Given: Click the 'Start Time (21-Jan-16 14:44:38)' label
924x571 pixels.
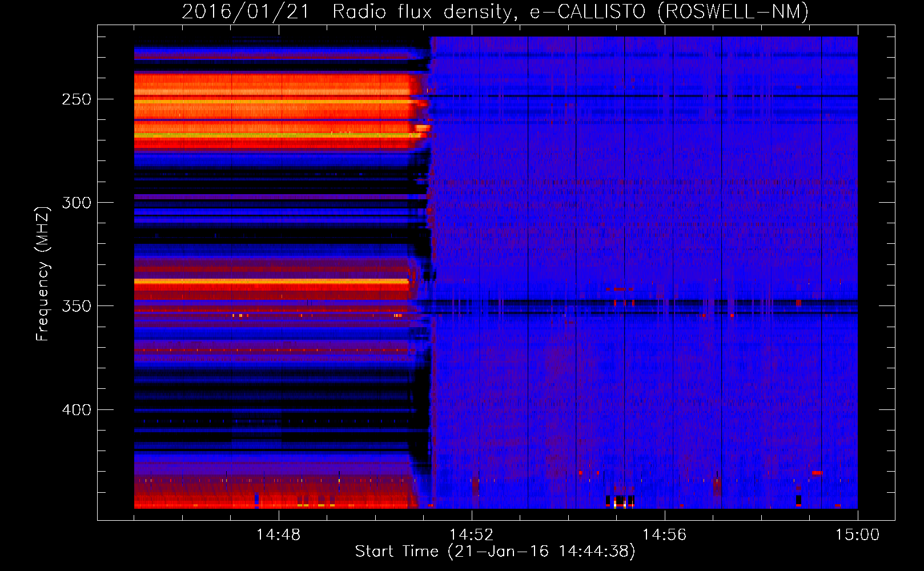Looking at the screenshot, I should point(495,552).
